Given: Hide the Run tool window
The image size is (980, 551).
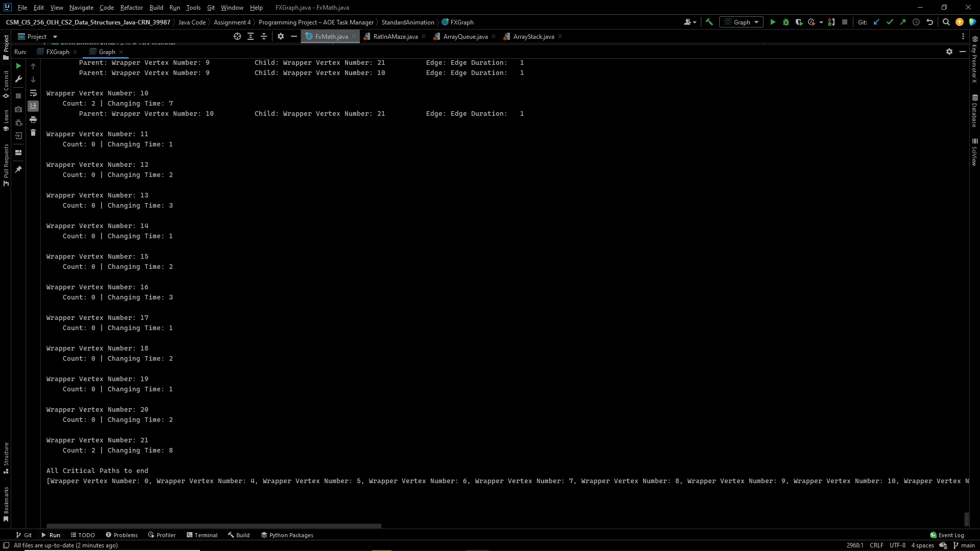Looking at the screenshot, I should click(963, 52).
